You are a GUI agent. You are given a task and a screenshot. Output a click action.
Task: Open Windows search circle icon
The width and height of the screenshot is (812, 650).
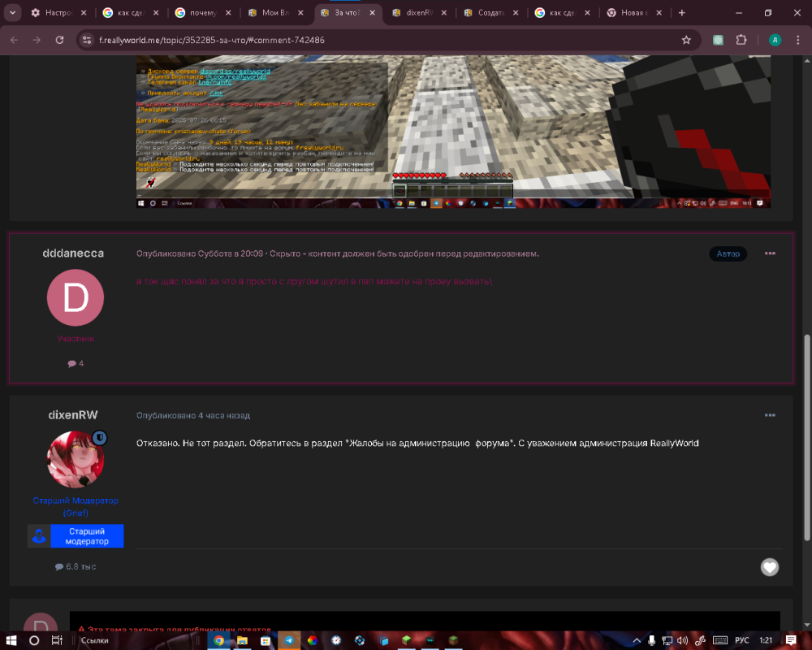click(34, 640)
